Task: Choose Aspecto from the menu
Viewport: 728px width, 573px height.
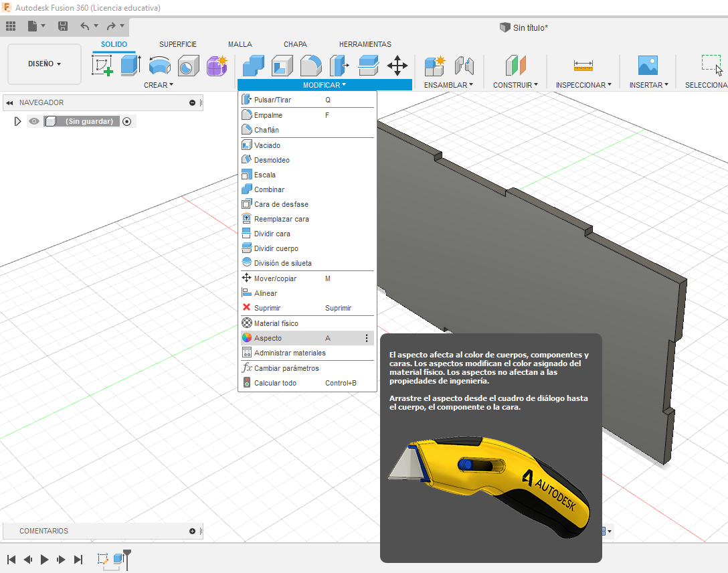Action: [x=307, y=338]
